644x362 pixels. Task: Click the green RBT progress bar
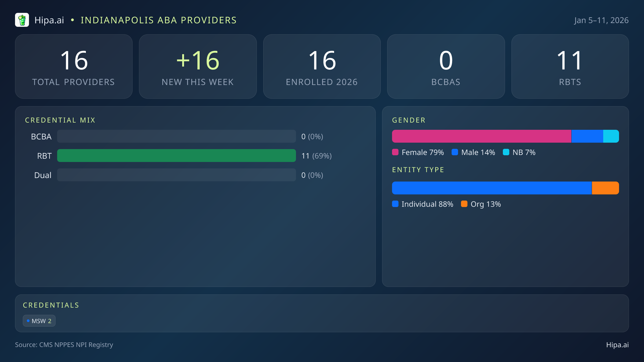click(x=177, y=156)
